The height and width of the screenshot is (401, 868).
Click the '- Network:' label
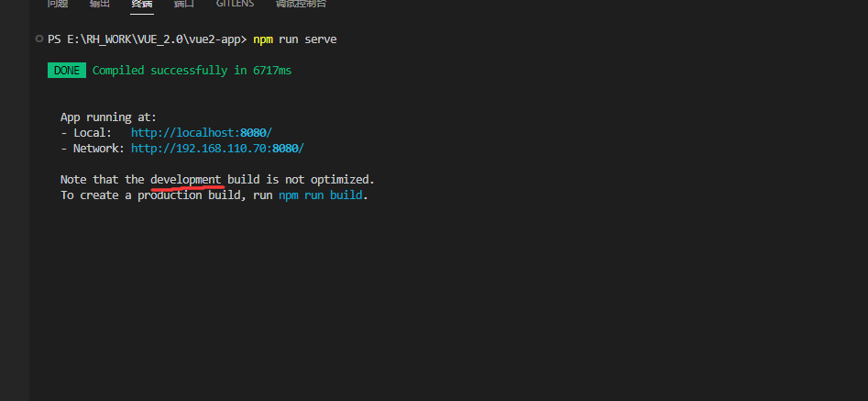[93, 148]
